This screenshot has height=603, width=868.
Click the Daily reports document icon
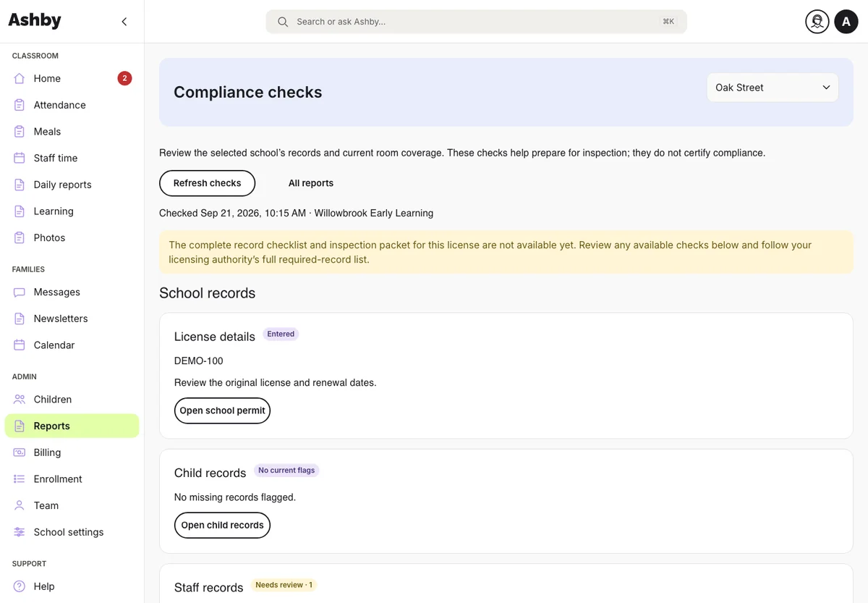(x=20, y=185)
